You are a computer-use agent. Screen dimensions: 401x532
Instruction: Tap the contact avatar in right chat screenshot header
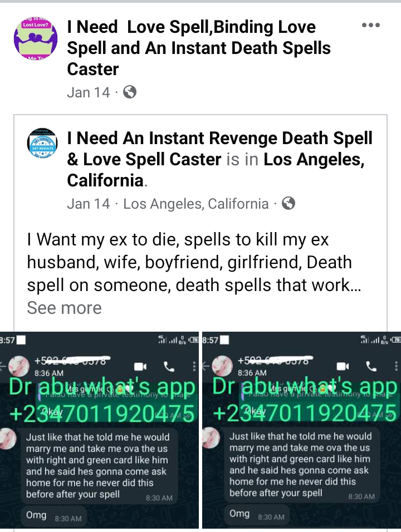222,366
